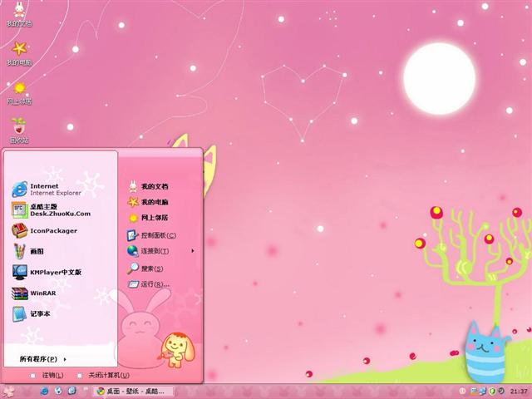Click the 注销(L) log off button
Screen dimensions: 532x399
tap(47, 375)
